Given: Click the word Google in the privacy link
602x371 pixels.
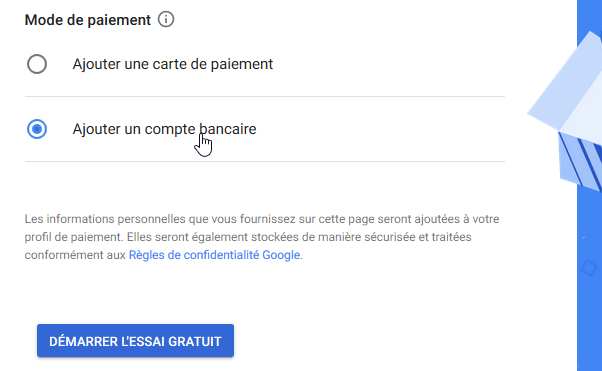Looking at the screenshot, I should pyautogui.click(x=281, y=255).
